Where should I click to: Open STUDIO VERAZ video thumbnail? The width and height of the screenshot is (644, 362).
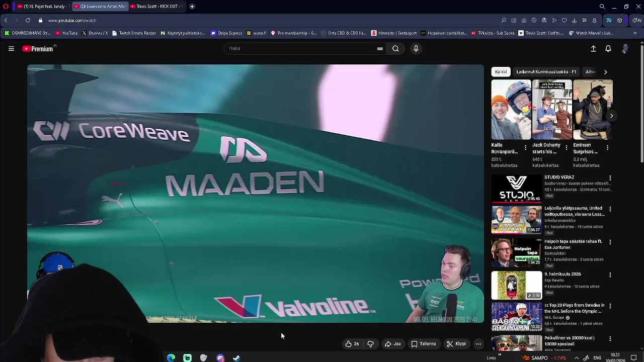pyautogui.click(x=517, y=188)
